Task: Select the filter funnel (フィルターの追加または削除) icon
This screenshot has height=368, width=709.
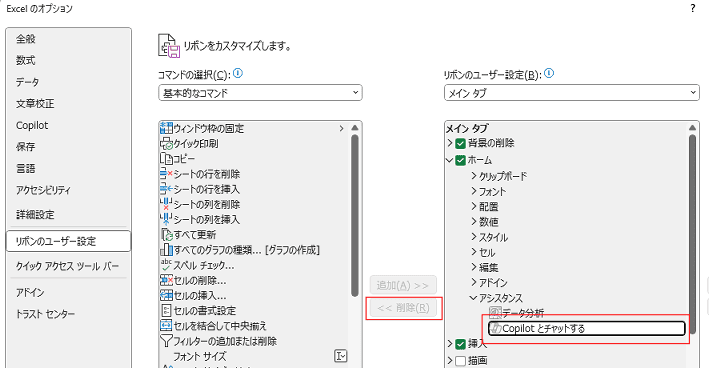Action: [x=166, y=341]
